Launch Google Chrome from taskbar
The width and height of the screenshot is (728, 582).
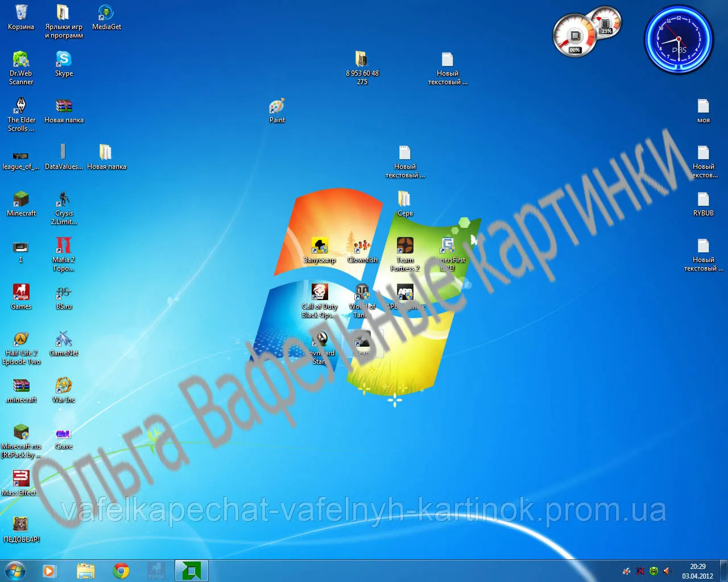[x=121, y=571]
